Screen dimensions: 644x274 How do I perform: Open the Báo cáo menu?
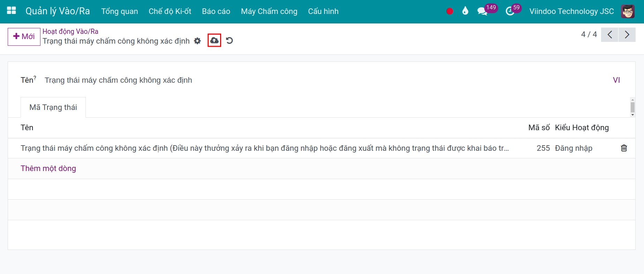point(216,11)
